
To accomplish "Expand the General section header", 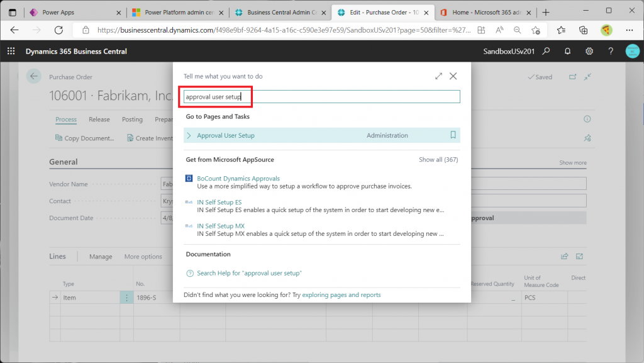I will (64, 162).
